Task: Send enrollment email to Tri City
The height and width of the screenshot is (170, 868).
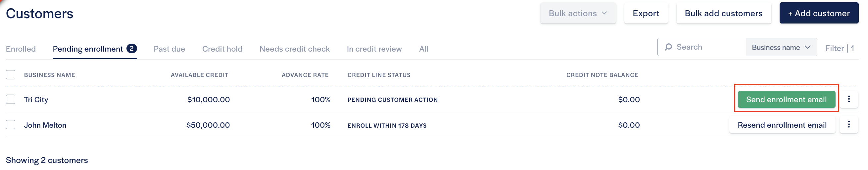Action: click(x=786, y=99)
